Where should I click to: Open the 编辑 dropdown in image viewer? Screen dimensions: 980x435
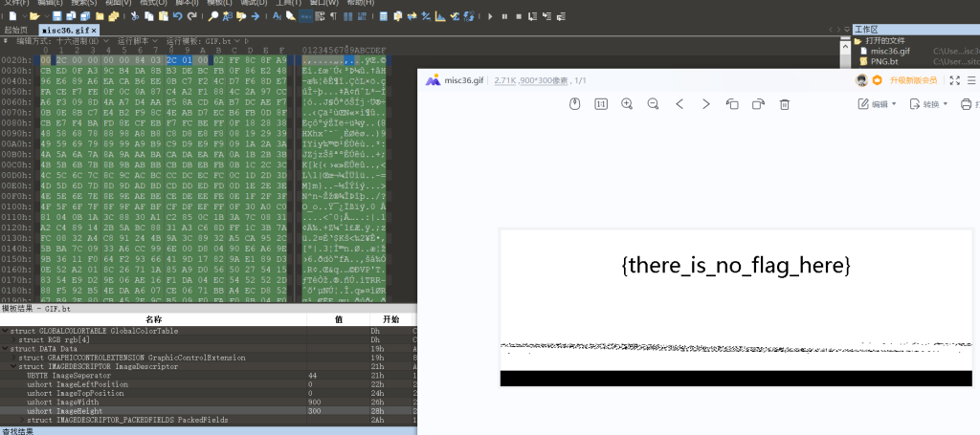[x=878, y=103]
